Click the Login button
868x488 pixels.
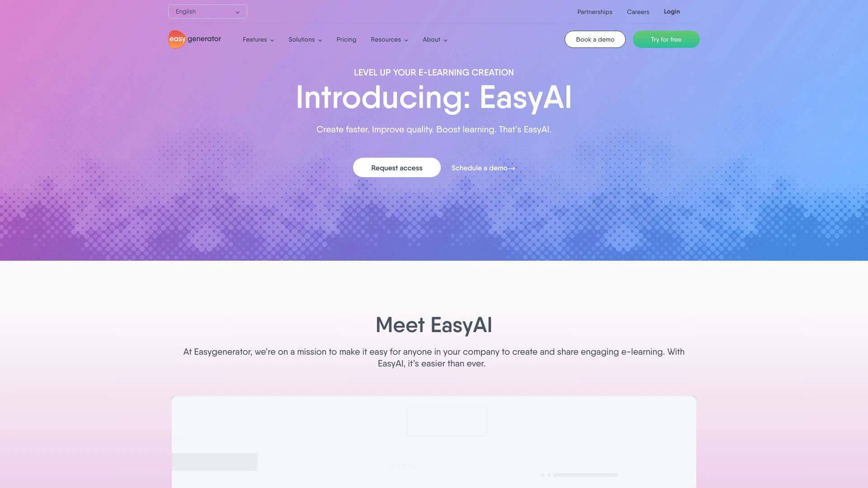coord(672,11)
